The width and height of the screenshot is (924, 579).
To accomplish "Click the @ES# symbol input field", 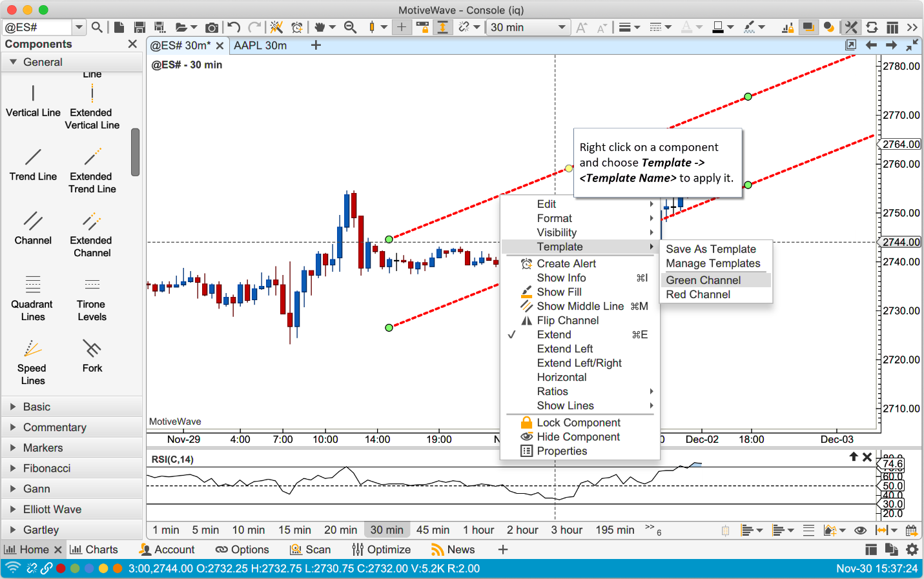I will (36, 27).
